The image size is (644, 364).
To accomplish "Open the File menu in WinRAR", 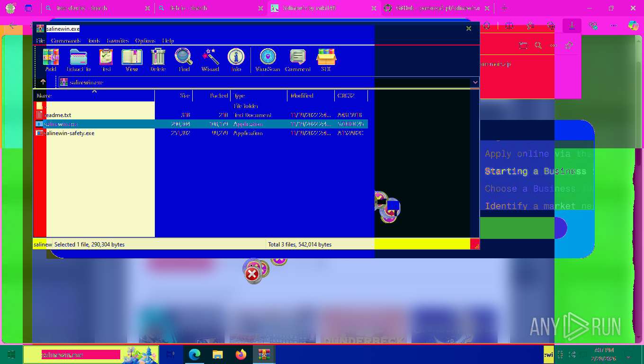I will click(40, 41).
